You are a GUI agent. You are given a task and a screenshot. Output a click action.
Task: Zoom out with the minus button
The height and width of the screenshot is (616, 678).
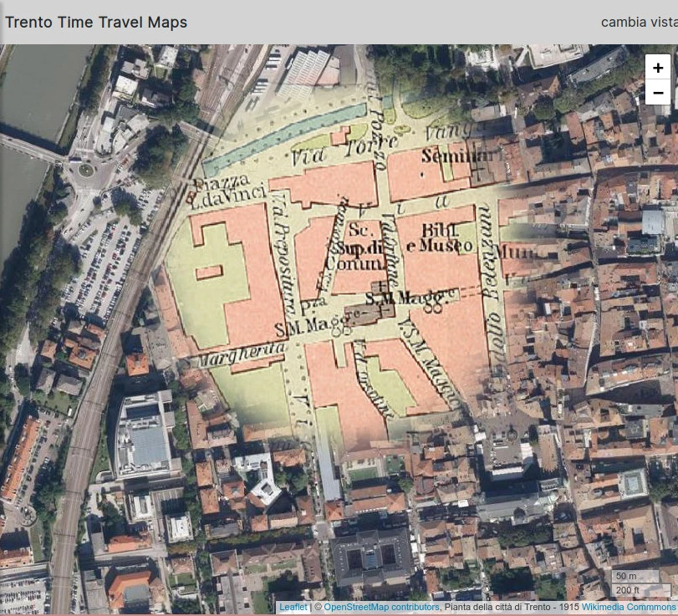click(658, 92)
